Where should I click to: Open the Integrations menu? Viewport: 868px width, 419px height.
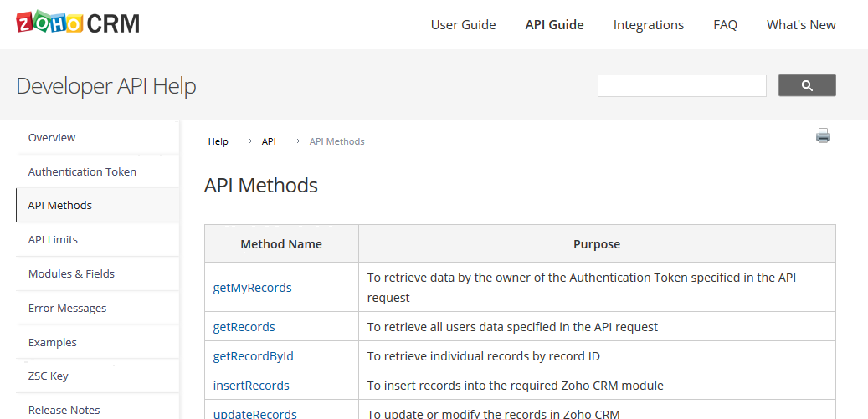(649, 25)
